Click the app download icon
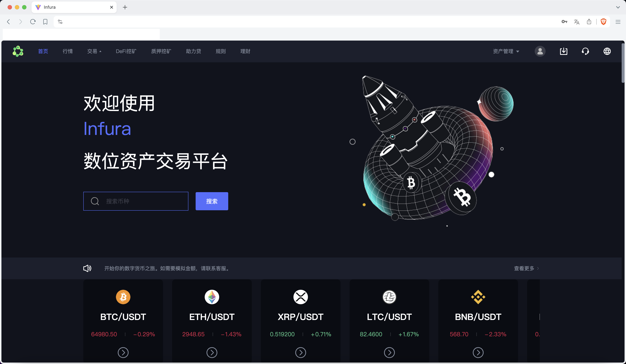Viewport: 626px width, 364px height. click(x=564, y=51)
